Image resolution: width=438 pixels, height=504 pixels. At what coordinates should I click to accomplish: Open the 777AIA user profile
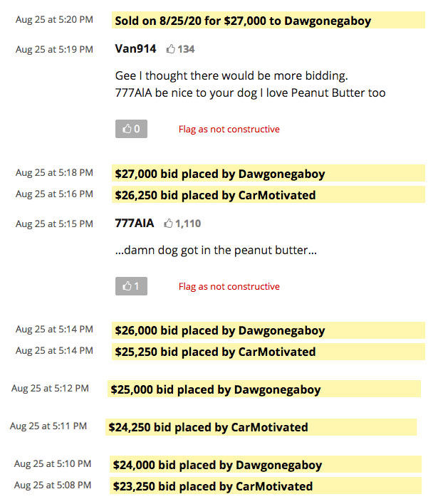coord(134,224)
